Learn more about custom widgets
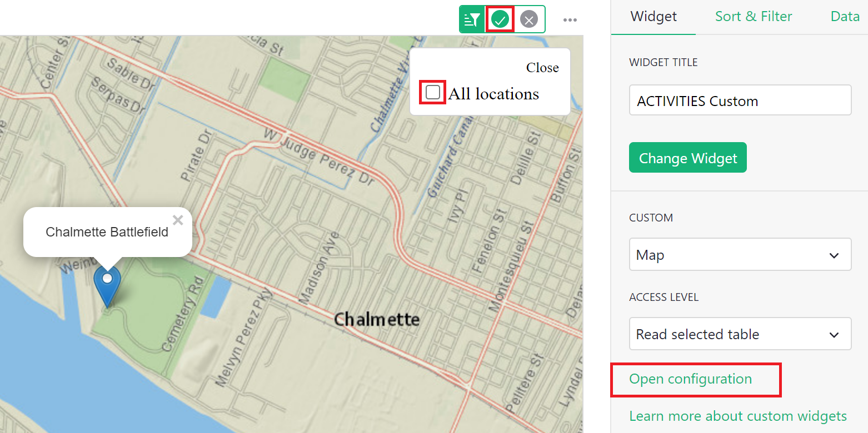Image resolution: width=868 pixels, height=433 pixels. [x=738, y=416]
